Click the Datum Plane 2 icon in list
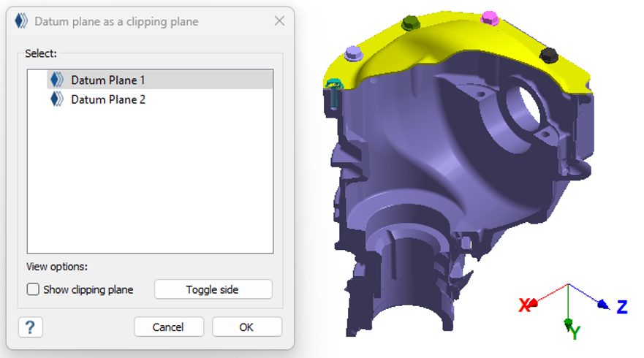The width and height of the screenshot is (644, 358). pos(56,99)
